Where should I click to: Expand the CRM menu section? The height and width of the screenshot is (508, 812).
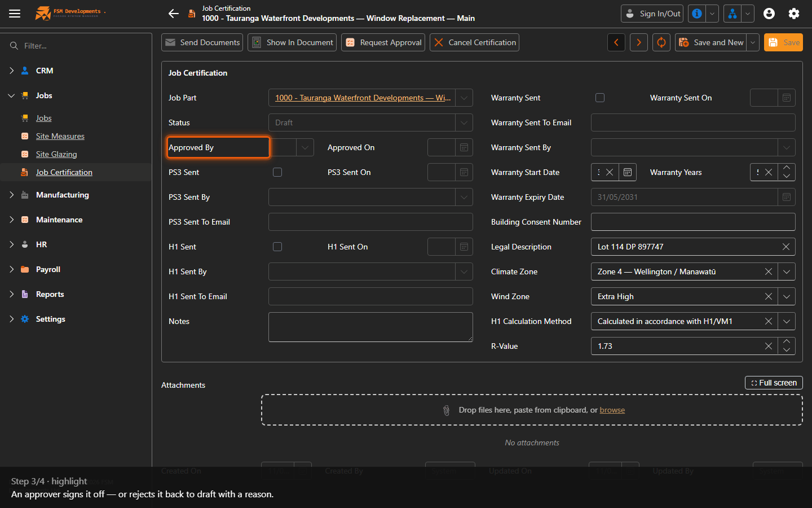point(11,71)
